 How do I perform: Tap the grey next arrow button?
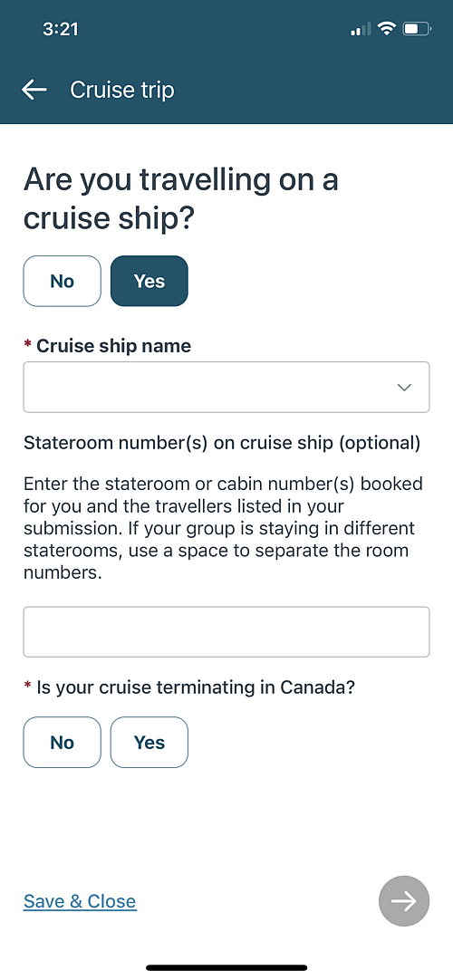[x=404, y=900]
